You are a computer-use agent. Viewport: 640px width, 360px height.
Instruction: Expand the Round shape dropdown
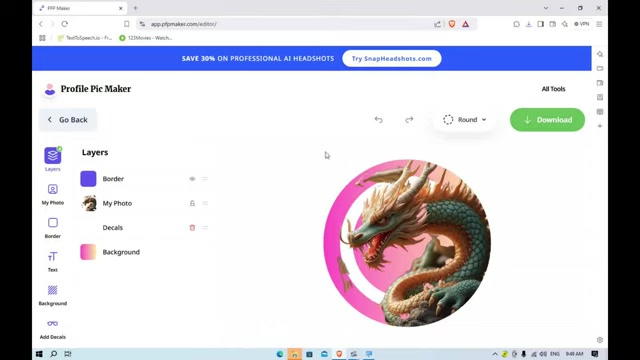tap(465, 120)
